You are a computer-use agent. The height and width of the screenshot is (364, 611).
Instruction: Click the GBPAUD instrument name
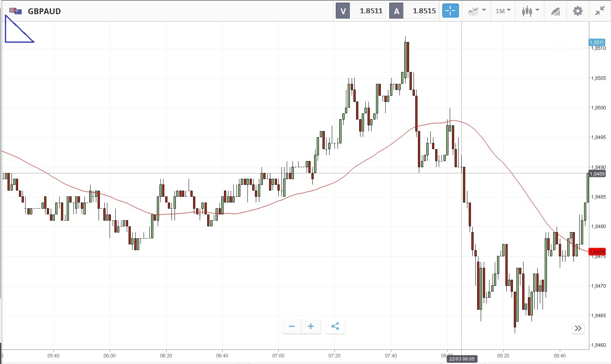pyautogui.click(x=44, y=11)
